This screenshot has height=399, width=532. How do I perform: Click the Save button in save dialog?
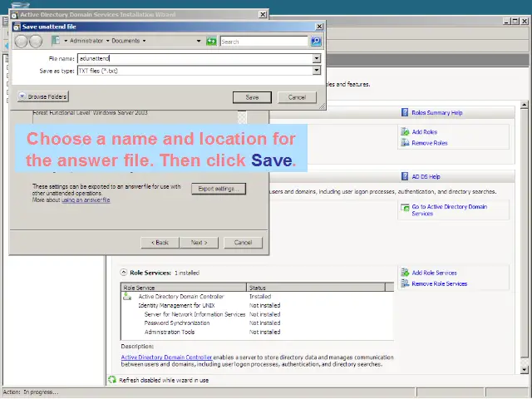252,97
